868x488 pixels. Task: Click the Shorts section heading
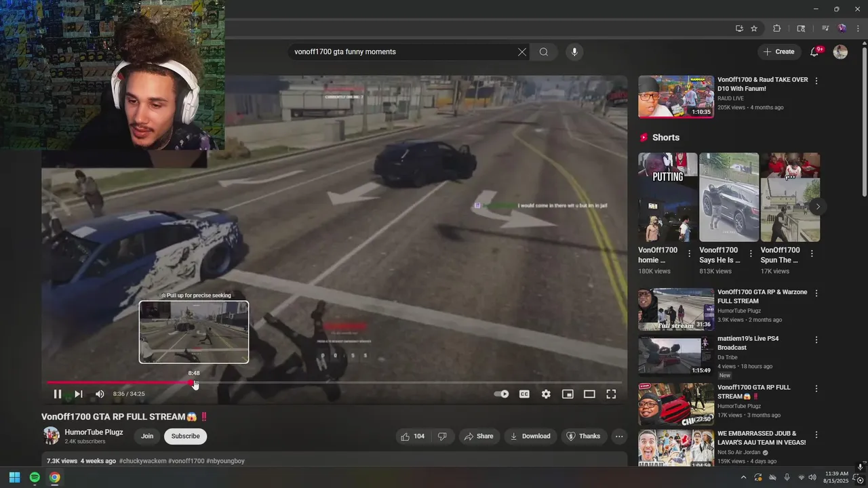coord(666,138)
